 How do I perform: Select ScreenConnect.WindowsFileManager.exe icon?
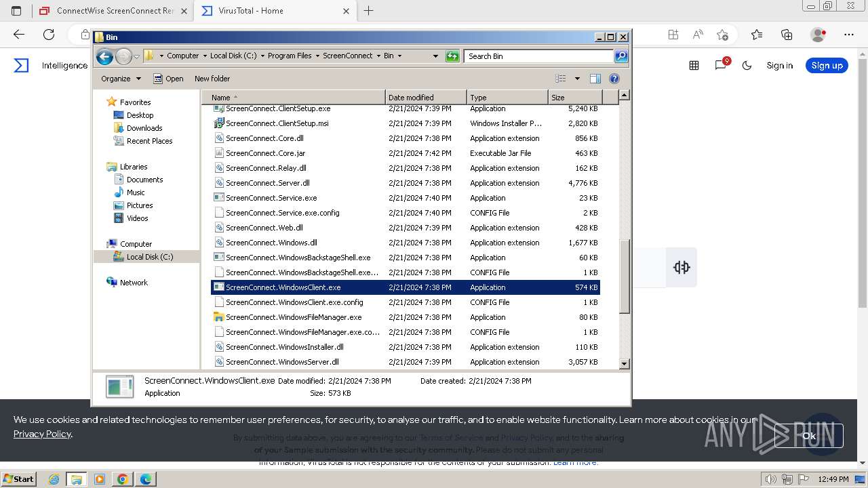pyautogui.click(x=218, y=317)
